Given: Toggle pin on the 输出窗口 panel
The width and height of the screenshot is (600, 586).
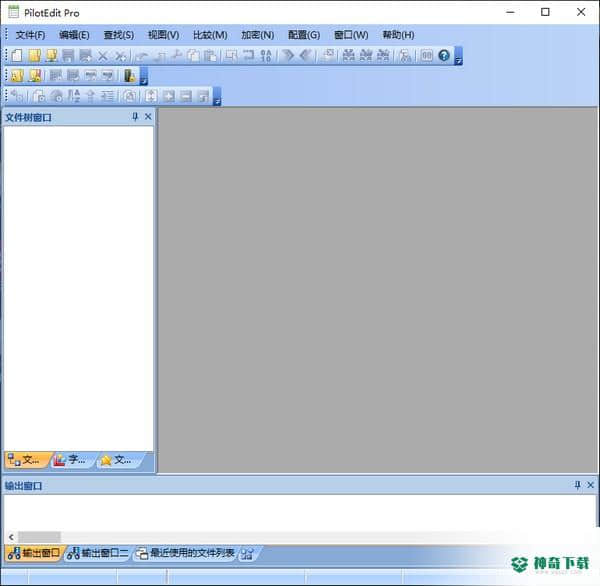Looking at the screenshot, I should [577, 485].
